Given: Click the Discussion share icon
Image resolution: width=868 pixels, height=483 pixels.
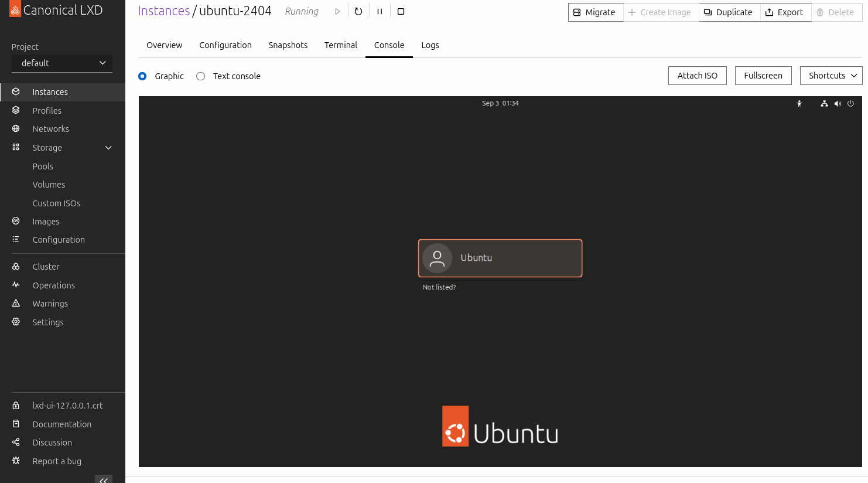Looking at the screenshot, I should pos(16,442).
